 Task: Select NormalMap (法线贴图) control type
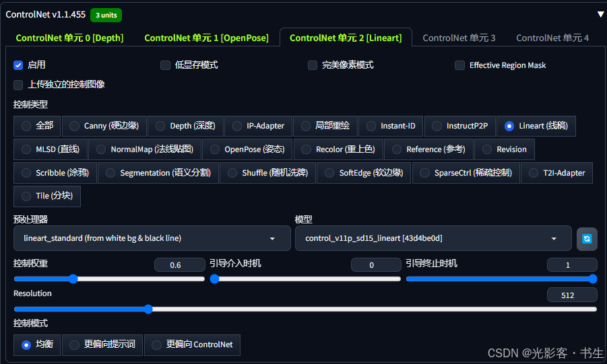pos(145,149)
